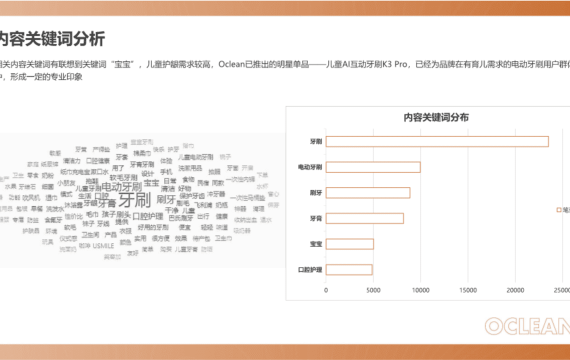Click "口腔护理" in the word cloud
This screenshot has height=360, width=570.
click(x=148, y=216)
